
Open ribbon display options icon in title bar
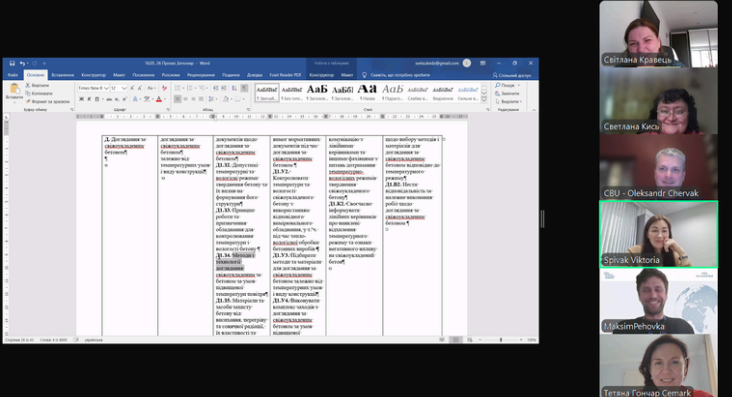coord(483,63)
